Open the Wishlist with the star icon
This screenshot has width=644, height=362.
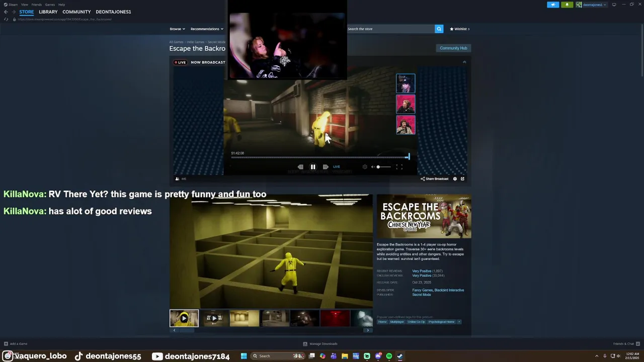(x=459, y=29)
